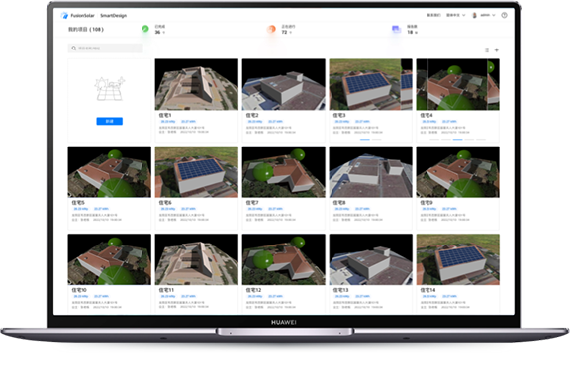The width and height of the screenshot is (570, 392).
Task: Click the search magnifier icon
Action: (x=74, y=48)
